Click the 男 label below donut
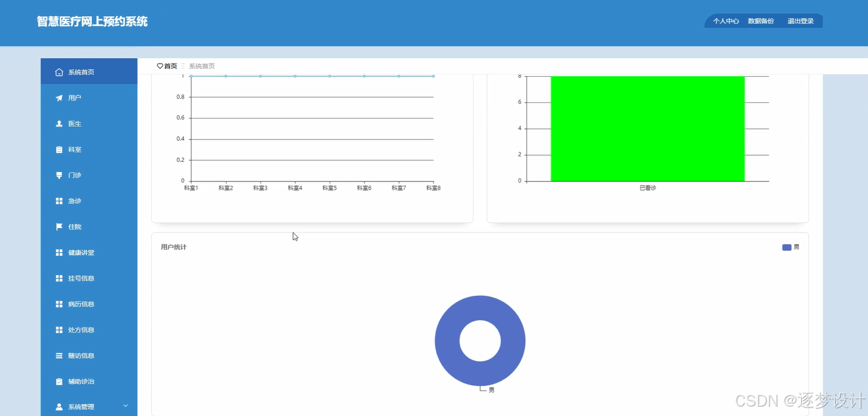This screenshot has width=868, height=416. coord(491,390)
